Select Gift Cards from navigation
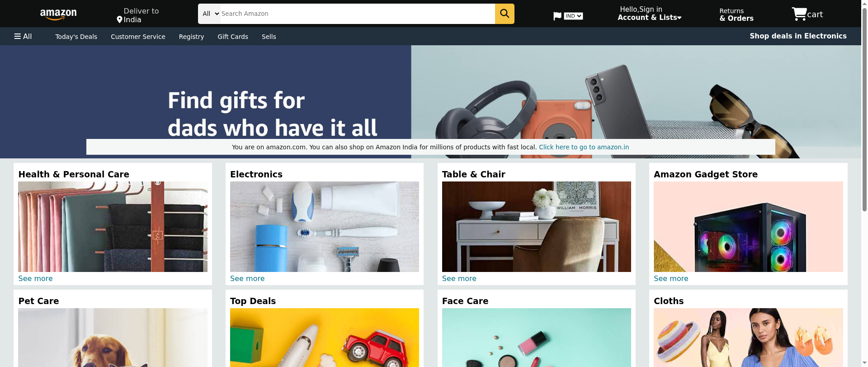 (x=233, y=37)
